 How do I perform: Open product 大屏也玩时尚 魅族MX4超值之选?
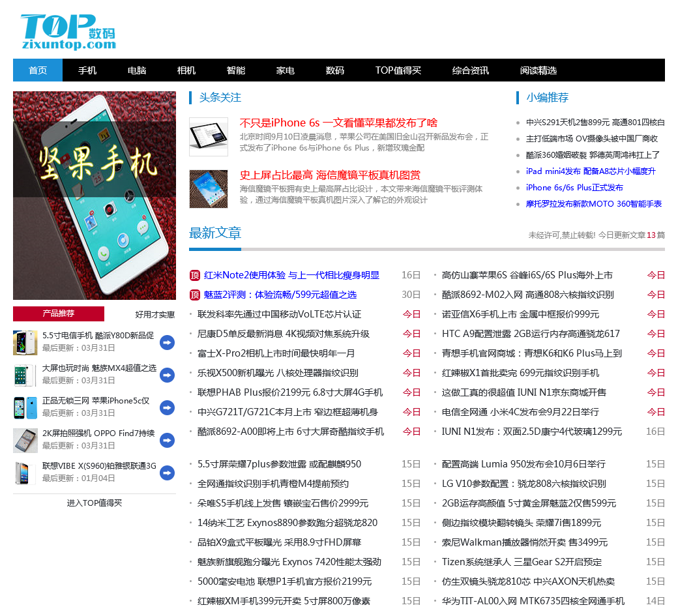pyautogui.click(x=99, y=368)
